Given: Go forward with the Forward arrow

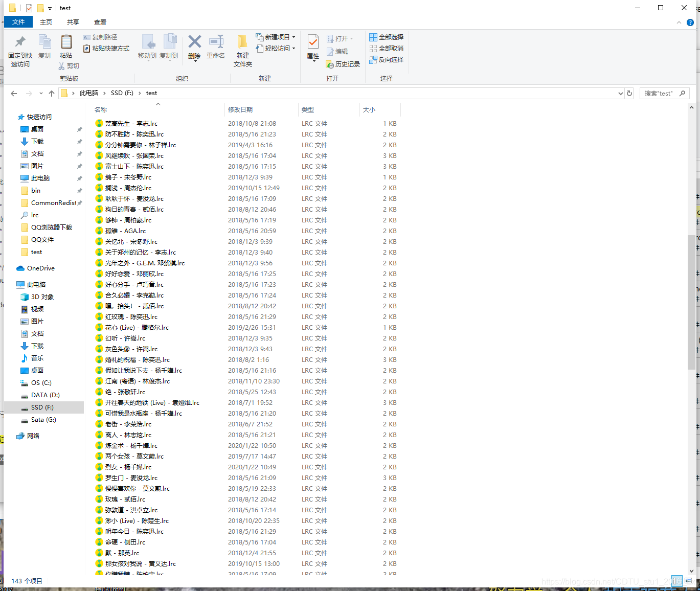Looking at the screenshot, I should [x=29, y=94].
